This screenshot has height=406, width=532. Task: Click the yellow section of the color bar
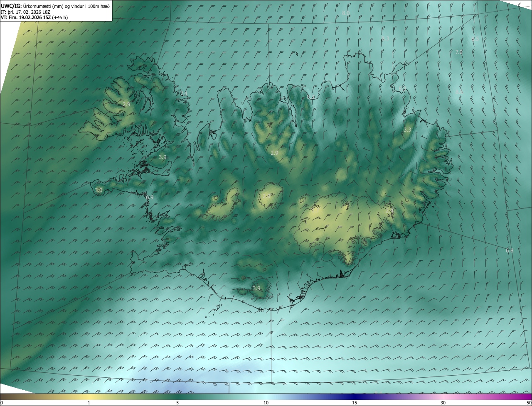pos(89,397)
